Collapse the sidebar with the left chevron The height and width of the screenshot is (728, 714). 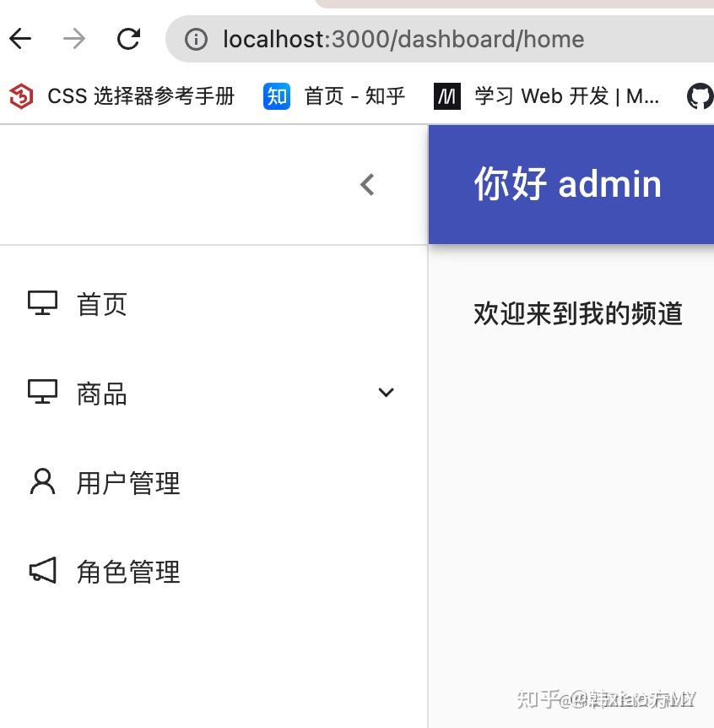pos(367,185)
